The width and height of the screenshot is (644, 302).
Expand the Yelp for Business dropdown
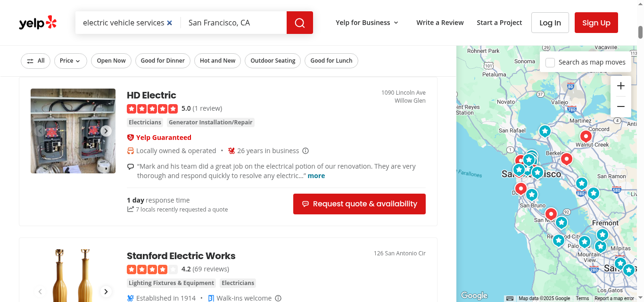pyautogui.click(x=367, y=23)
